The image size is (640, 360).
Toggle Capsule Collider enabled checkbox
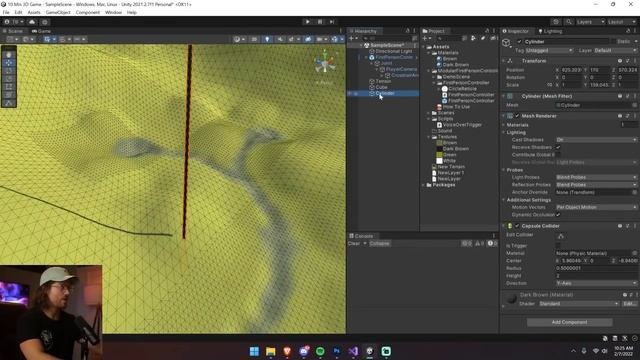517,226
